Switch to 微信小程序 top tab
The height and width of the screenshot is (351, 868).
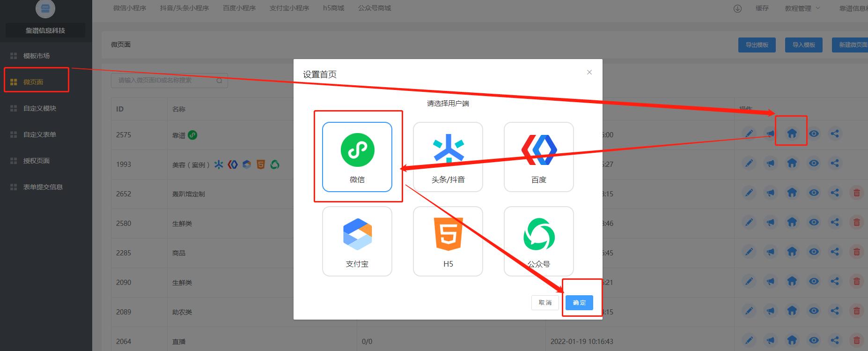130,8
